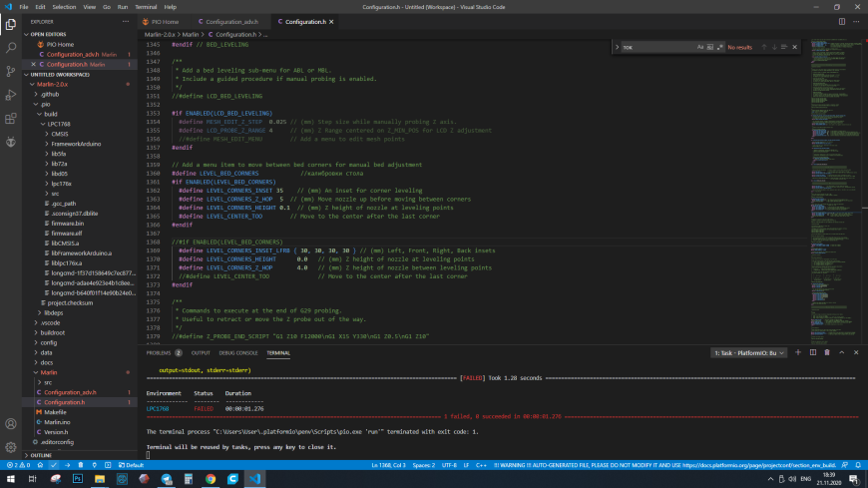Click PlatformIO Build checkmark in status bar
This screenshot has width=868, height=488.
click(x=54, y=465)
